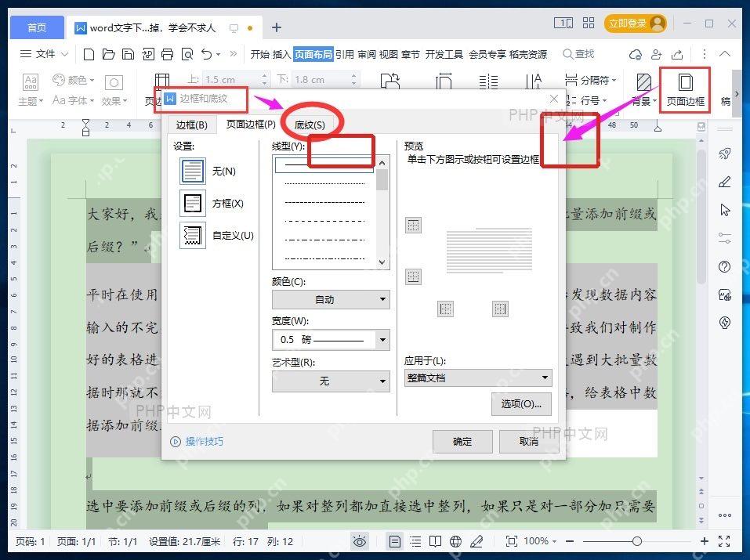Close the 边框和底纹 dialog
The width and height of the screenshot is (750, 560).
[x=554, y=99]
